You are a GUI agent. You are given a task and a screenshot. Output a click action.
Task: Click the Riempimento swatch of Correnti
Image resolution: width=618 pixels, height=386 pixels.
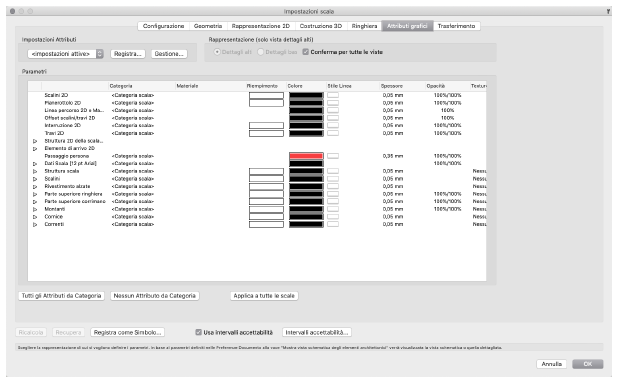pos(266,224)
